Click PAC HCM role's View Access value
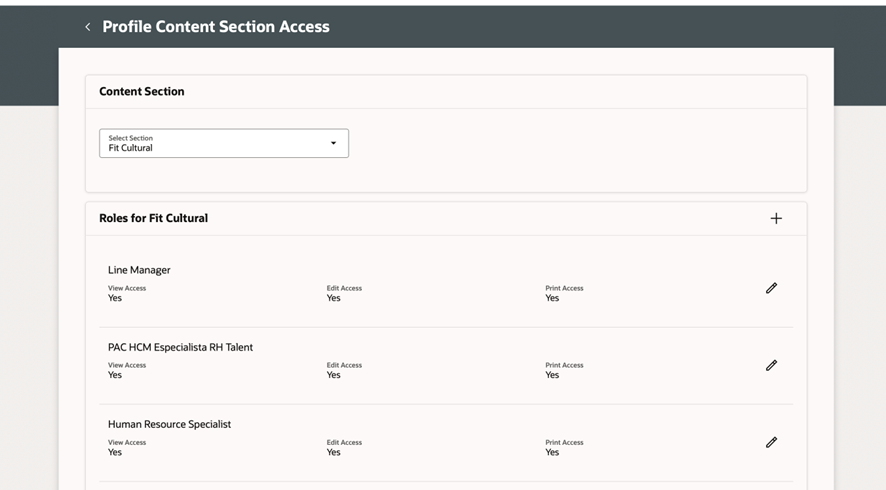The width and height of the screenshot is (886, 490). point(115,375)
